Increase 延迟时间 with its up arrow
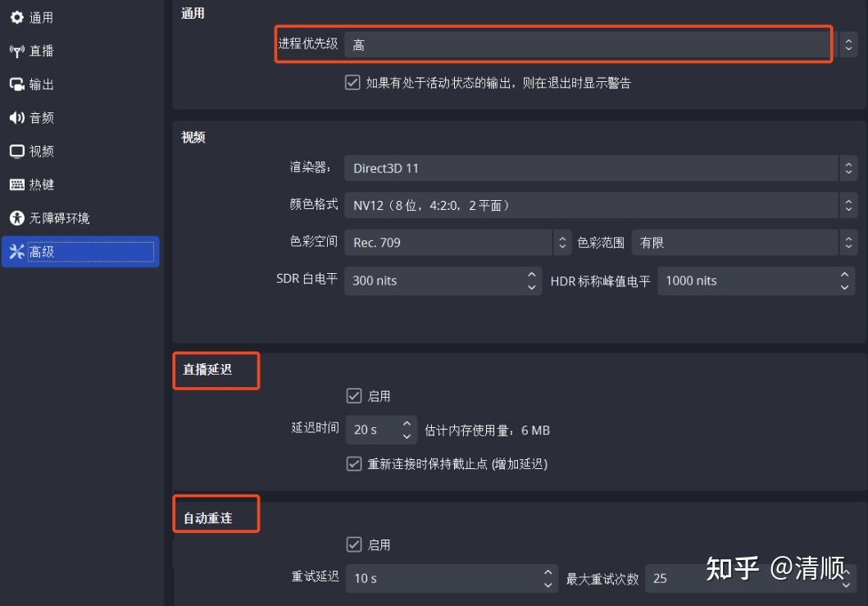The image size is (868, 606). pyautogui.click(x=407, y=424)
